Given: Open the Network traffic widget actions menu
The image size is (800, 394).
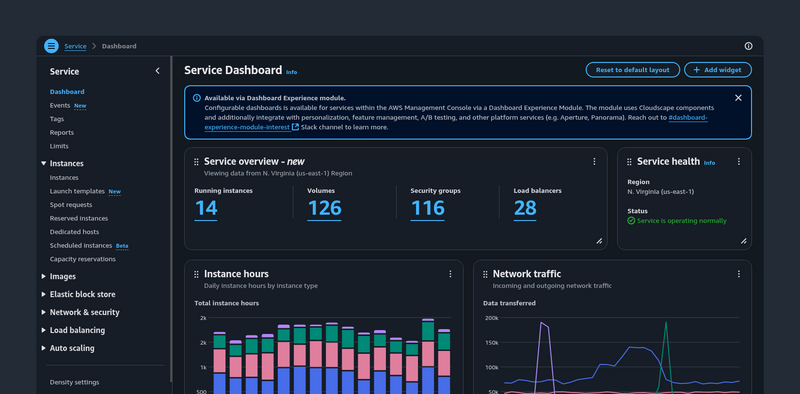Looking at the screenshot, I should pos(738,274).
